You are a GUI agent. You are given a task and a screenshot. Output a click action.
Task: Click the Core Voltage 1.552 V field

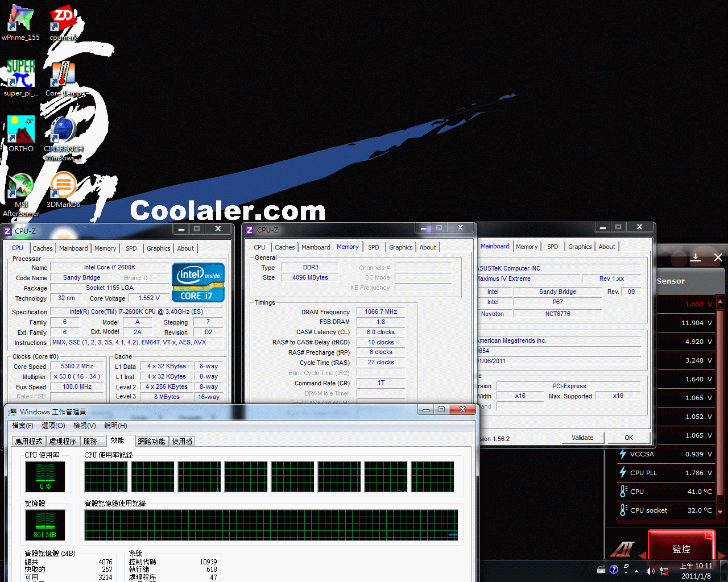point(149,298)
